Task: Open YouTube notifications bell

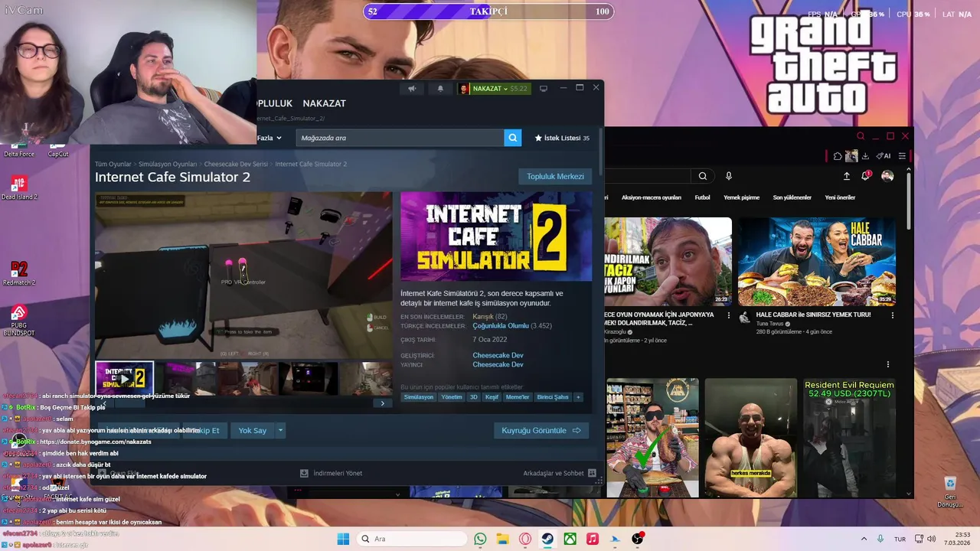Action: 866,176
